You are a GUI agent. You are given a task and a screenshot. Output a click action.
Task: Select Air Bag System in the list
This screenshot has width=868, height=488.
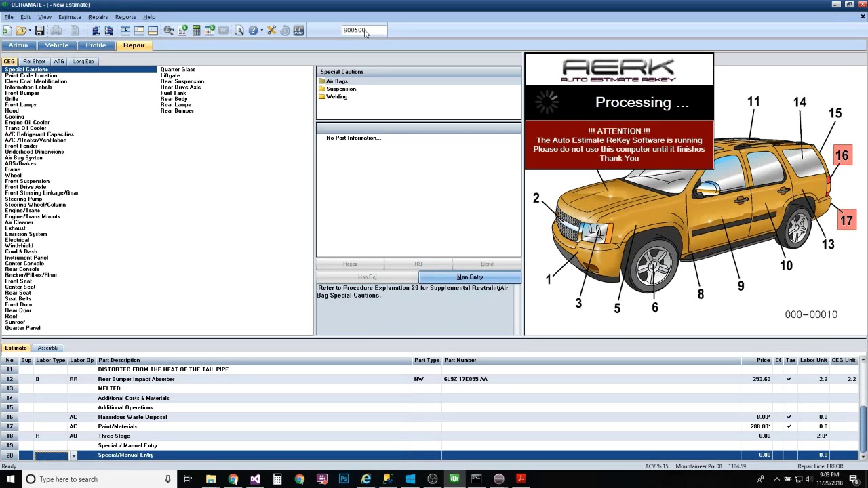click(24, 158)
